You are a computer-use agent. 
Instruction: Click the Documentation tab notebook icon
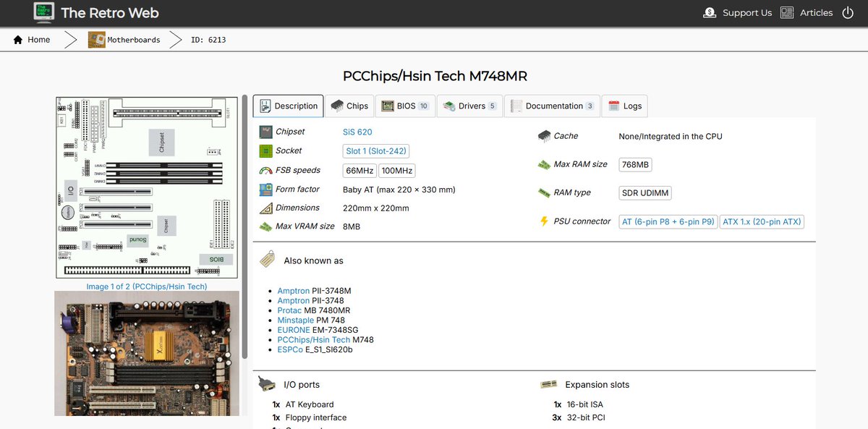click(x=516, y=106)
